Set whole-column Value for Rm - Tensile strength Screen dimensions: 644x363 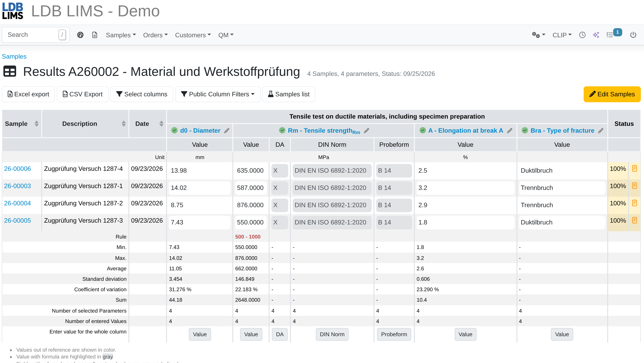(251, 334)
